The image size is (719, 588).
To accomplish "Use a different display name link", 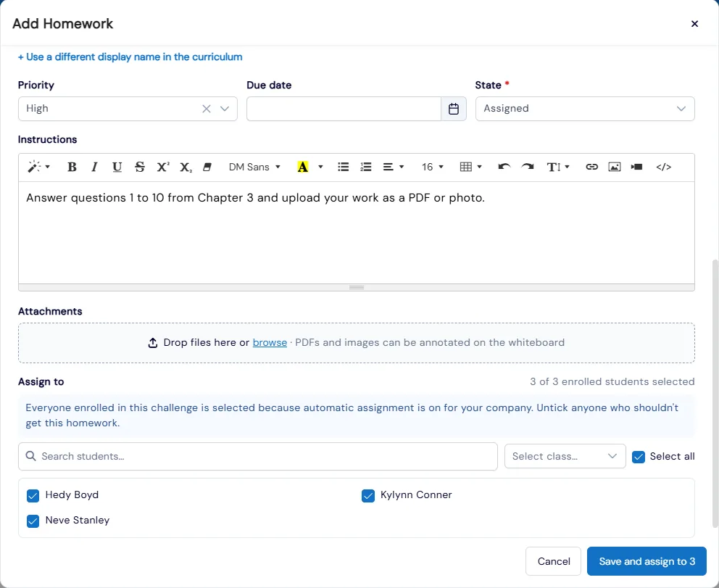I will 130,57.
